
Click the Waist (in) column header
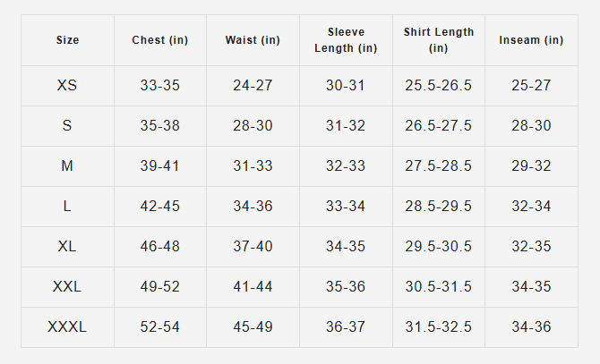pos(253,40)
